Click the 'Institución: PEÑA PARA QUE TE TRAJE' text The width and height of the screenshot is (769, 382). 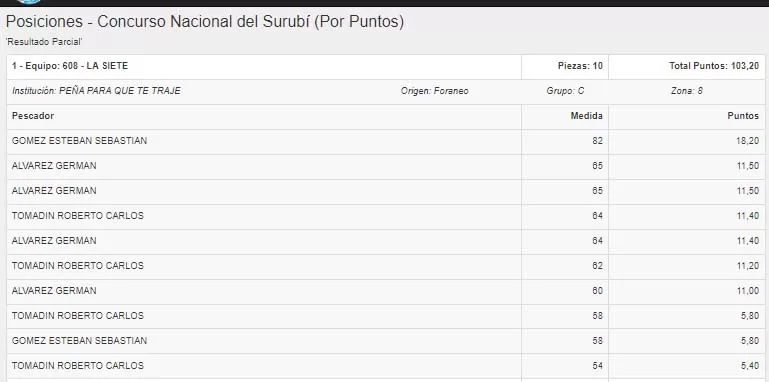click(x=96, y=91)
